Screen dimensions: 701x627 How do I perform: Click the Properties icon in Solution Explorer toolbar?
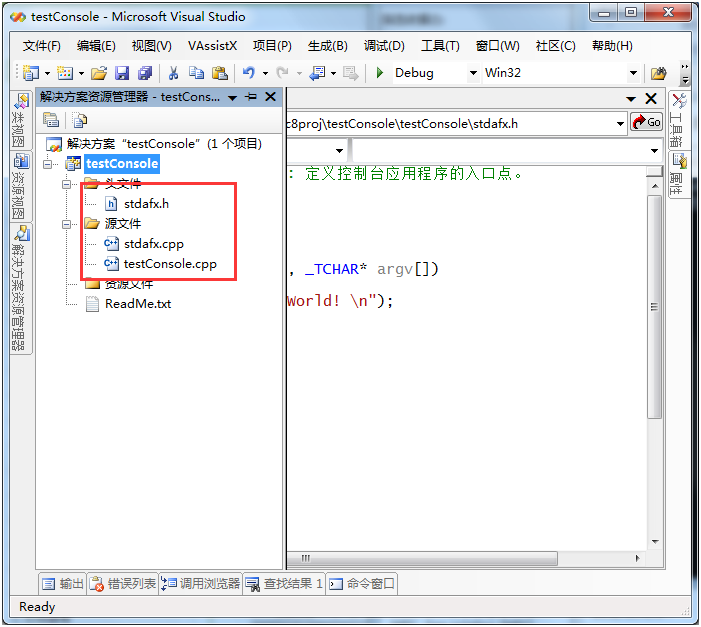pos(51,120)
